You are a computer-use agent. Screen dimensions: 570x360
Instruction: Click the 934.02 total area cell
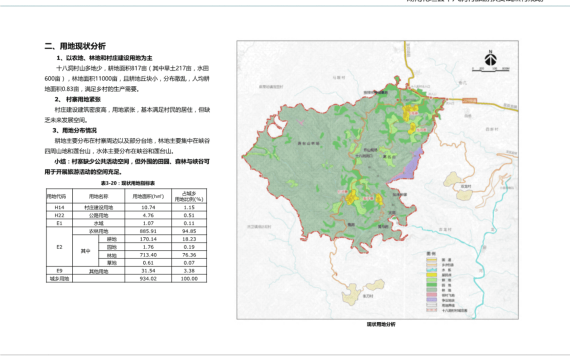[148, 279]
